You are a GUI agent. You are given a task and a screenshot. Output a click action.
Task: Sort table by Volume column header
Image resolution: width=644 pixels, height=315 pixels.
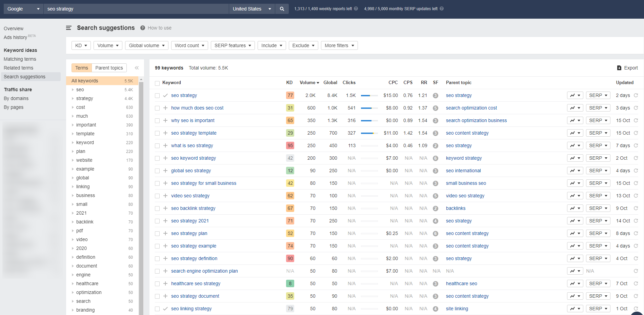pyautogui.click(x=309, y=82)
